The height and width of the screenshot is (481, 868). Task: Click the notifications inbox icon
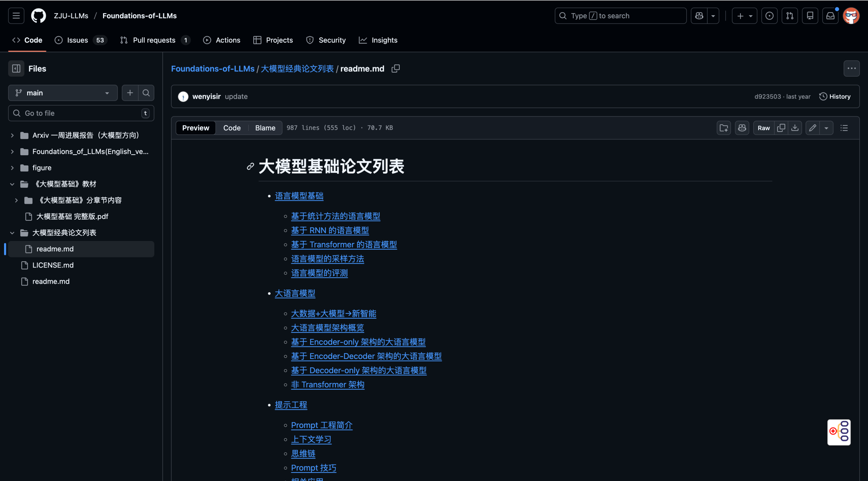pyautogui.click(x=830, y=16)
